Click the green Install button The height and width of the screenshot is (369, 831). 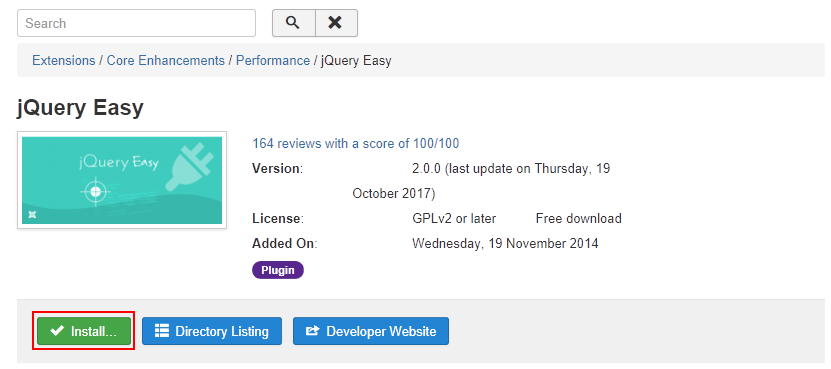84,331
